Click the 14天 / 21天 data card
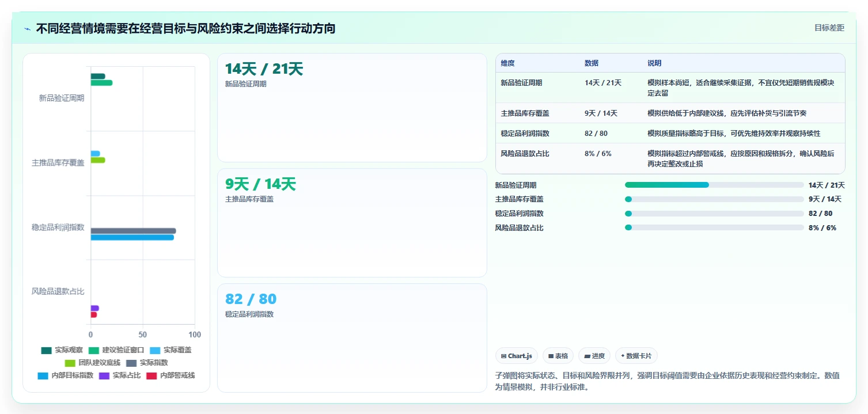Image resolution: width=868 pixels, height=414 pixels. (352, 108)
